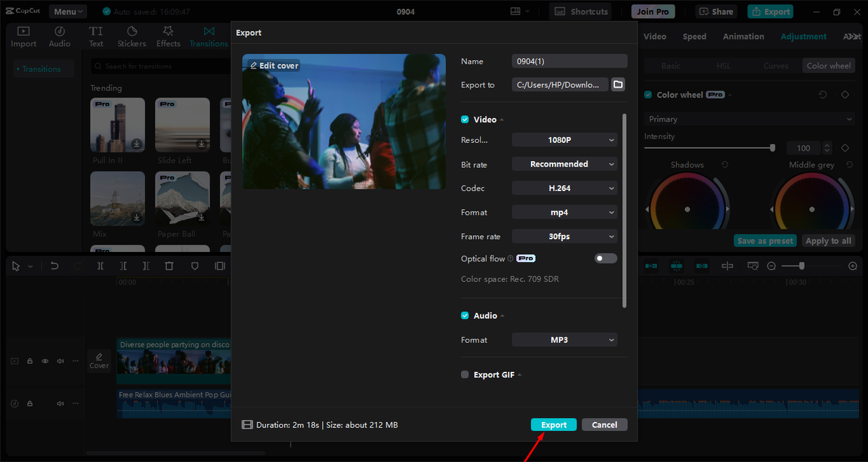The image size is (868, 462).
Task: Reset the Shadows color wheel
Action: click(x=725, y=165)
